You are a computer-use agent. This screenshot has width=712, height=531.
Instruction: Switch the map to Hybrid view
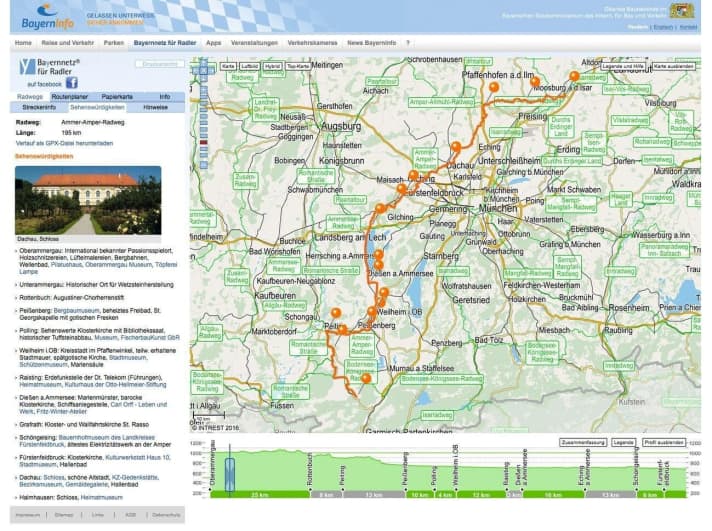(x=272, y=66)
